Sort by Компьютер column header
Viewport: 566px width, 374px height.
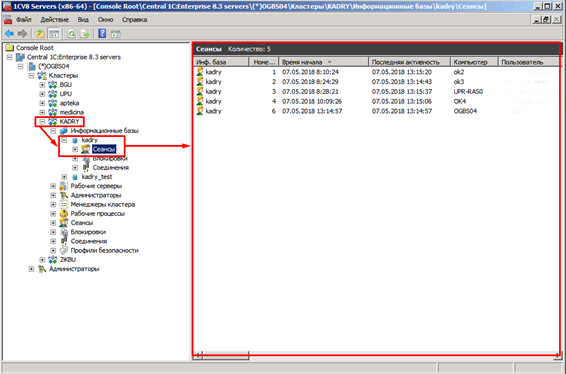pos(474,62)
